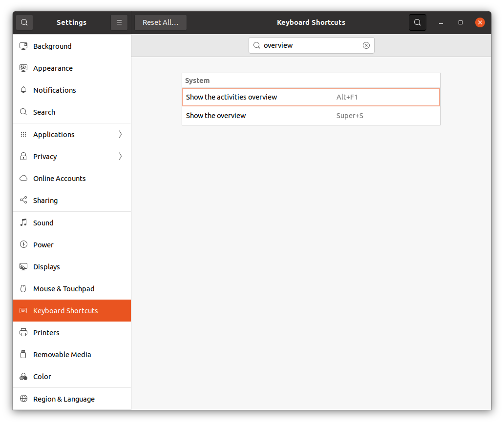Expand the Applications submenu chevron

point(120,135)
